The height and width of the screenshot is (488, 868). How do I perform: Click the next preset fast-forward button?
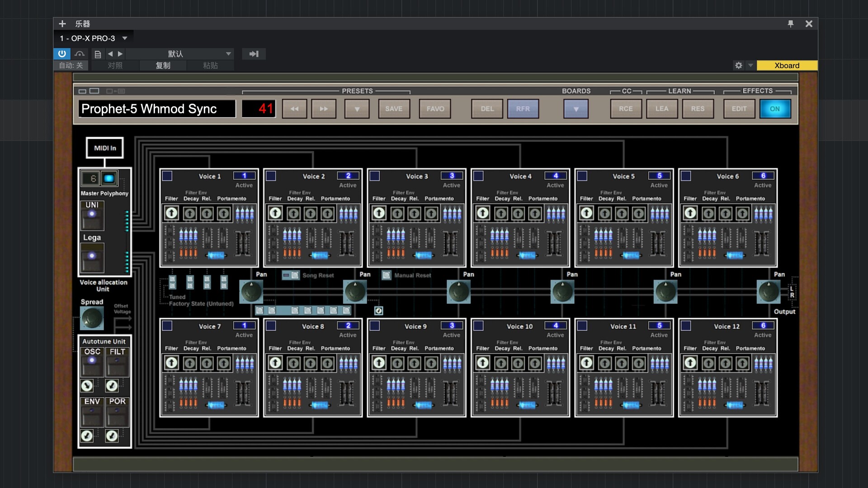(x=324, y=109)
